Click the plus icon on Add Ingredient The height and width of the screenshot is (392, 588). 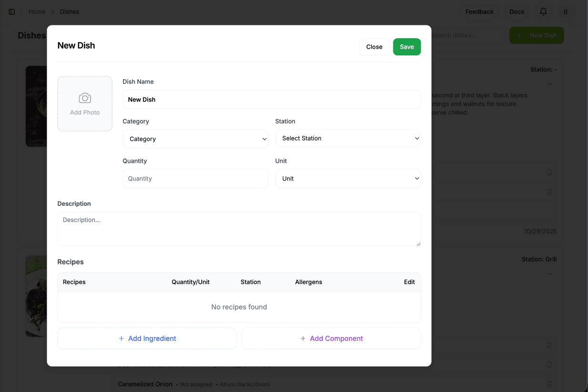click(121, 339)
